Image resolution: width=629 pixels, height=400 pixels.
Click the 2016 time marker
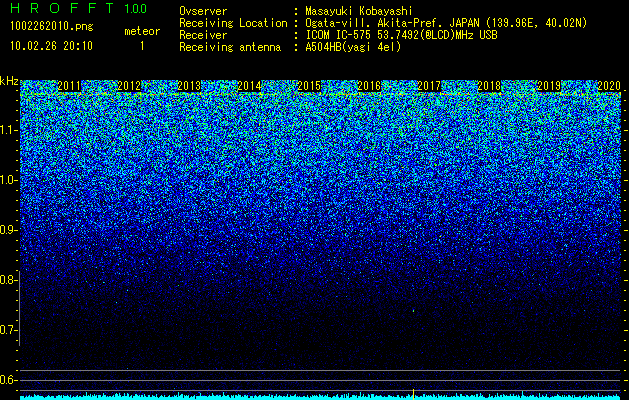click(369, 86)
